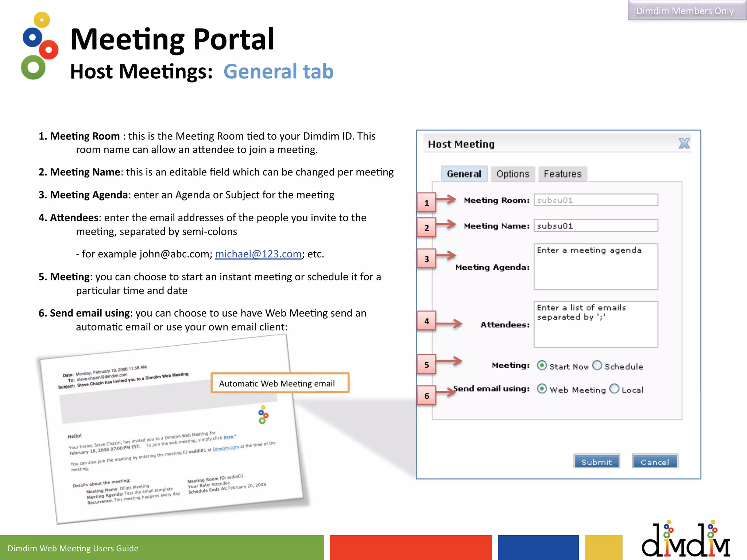Click into the Attendees email text area
747x560 pixels.
pyautogui.click(x=596, y=324)
